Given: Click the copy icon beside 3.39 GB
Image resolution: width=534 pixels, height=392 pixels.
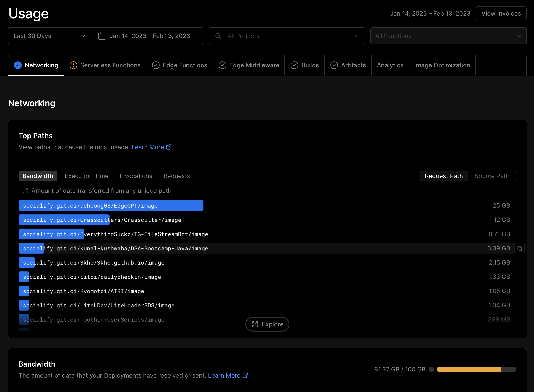Looking at the screenshot, I should 520,248.
